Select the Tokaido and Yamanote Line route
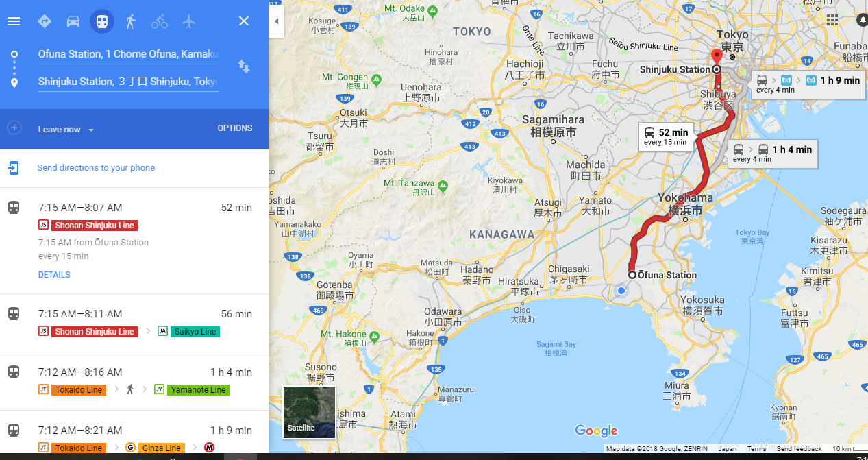Screen dimensions: 868x460 134,381
